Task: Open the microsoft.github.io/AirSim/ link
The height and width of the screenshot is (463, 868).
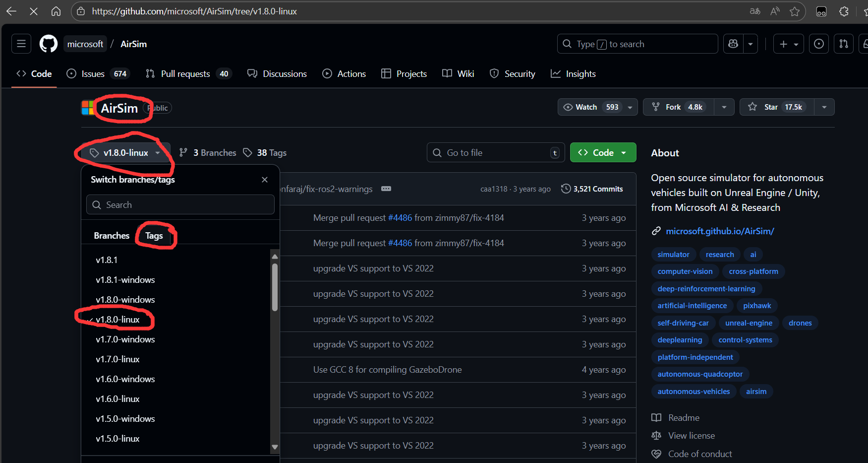Action: [720, 231]
